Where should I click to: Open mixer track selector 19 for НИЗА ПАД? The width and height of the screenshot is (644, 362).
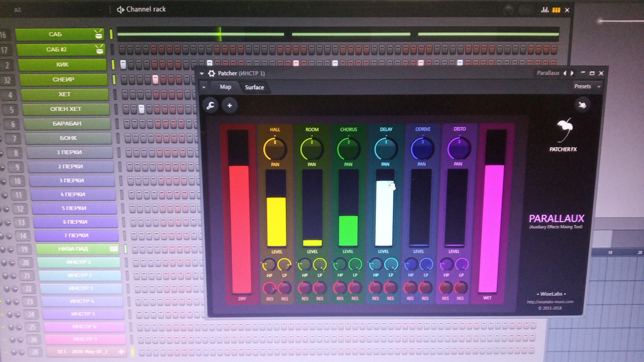pyautogui.click(x=24, y=249)
